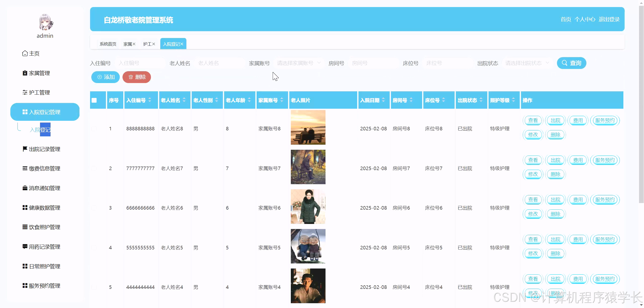Expand the 服务预约管理 sidebar menu
Image resolution: width=644 pixels, height=308 pixels.
click(x=45, y=286)
